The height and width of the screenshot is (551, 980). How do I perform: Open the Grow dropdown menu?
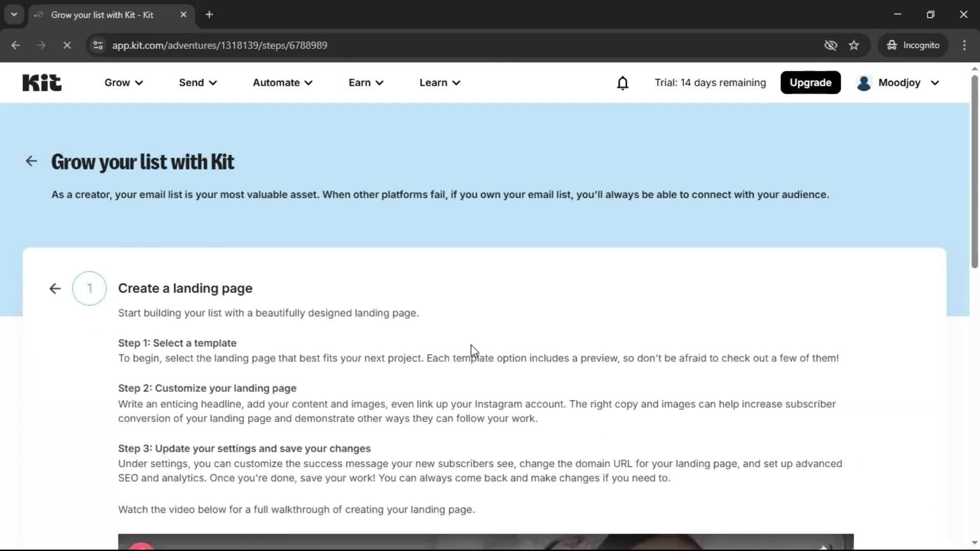[x=123, y=82]
